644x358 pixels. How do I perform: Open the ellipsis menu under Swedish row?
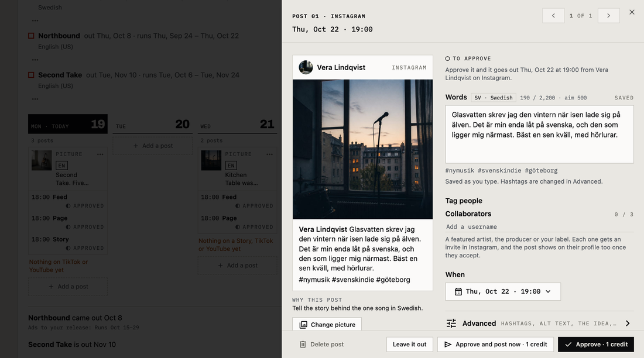click(x=35, y=20)
